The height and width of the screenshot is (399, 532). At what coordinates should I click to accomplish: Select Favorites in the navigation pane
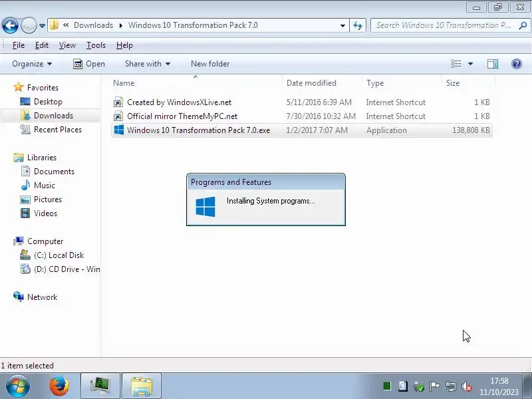pyautogui.click(x=43, y=88)
